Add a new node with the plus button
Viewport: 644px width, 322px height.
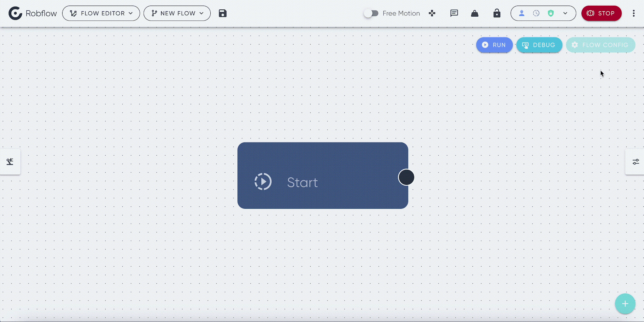tap(625, 304)
